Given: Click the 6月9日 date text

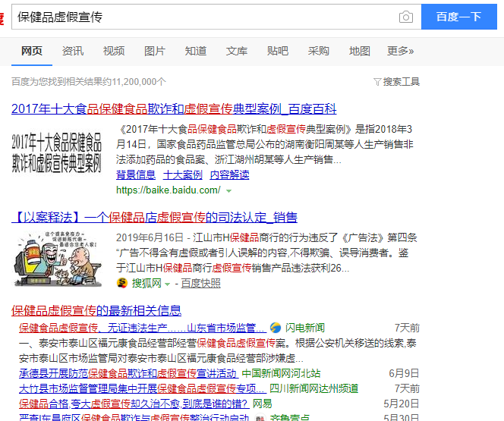Looking at the screenshot, I should [404, 373].
